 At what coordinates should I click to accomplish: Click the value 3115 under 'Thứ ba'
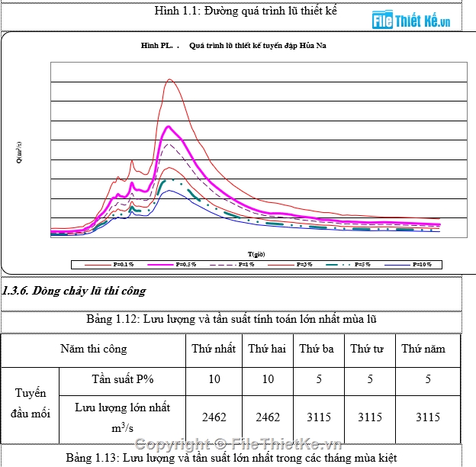click(x=319, y=417)
